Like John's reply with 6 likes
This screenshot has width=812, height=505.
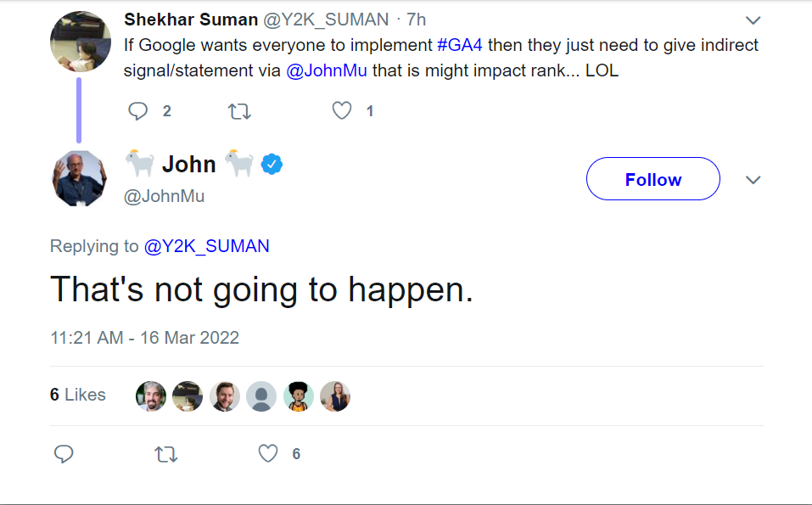(x=268, y=454)
